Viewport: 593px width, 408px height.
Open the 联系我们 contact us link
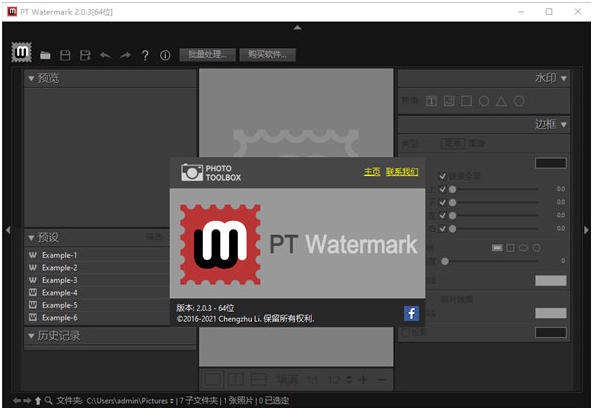(x=402, y=172)
